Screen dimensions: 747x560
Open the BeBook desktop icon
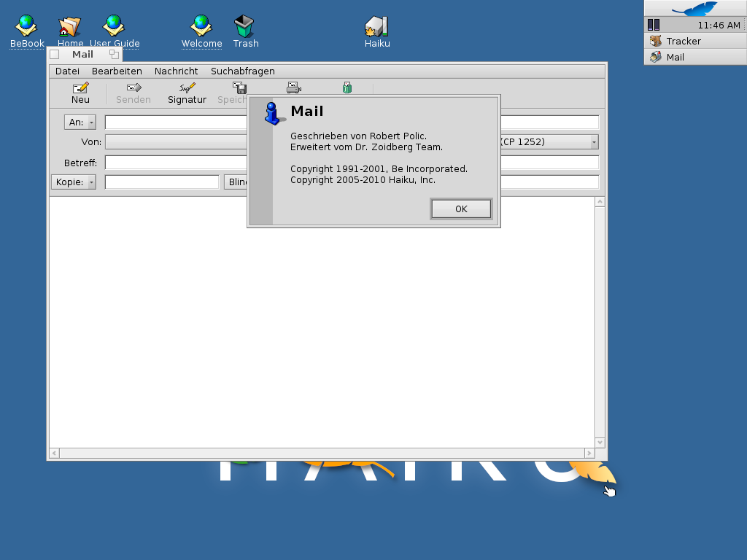click(x=27, y=26)
